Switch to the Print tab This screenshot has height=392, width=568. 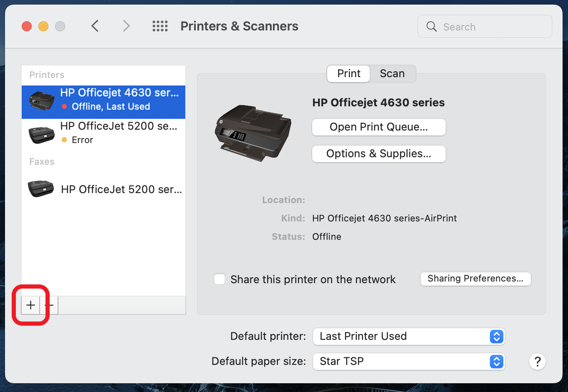348,74
